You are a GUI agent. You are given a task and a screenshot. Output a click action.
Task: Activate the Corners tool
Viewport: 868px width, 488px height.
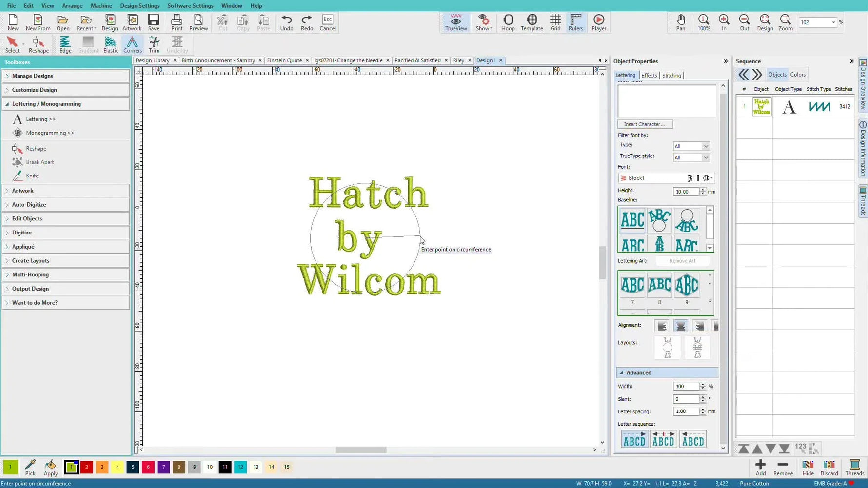132,44
